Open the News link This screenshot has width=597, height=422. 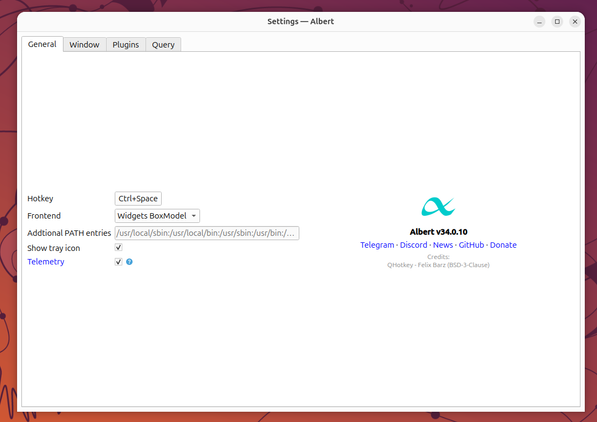pos(443,245)
